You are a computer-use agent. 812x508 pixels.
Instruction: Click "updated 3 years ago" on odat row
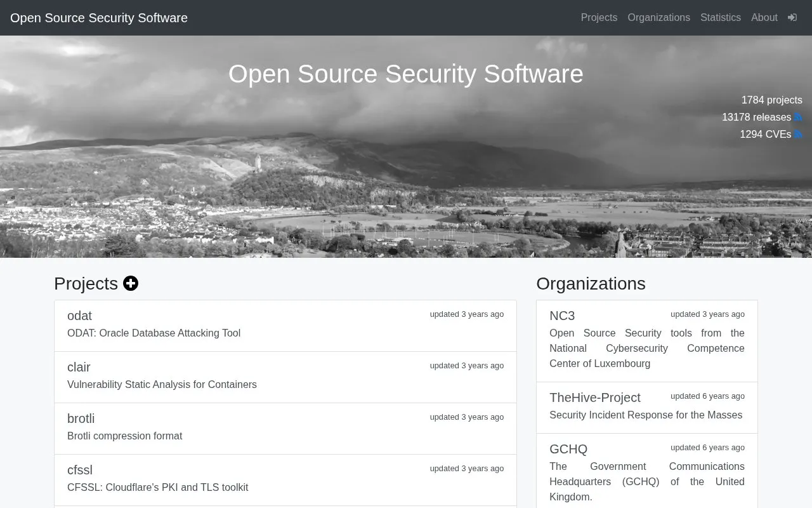point(467,314)
